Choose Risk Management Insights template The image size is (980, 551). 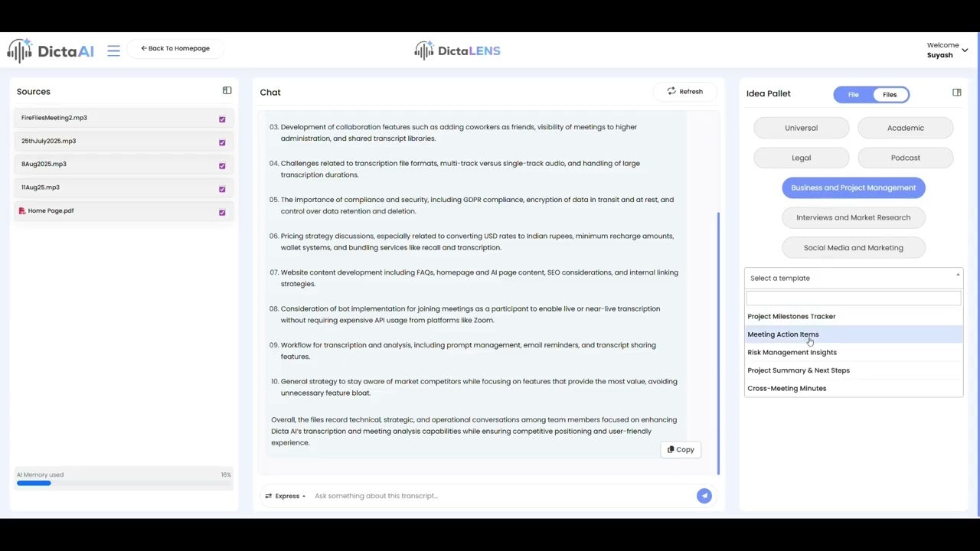(854, 352)
